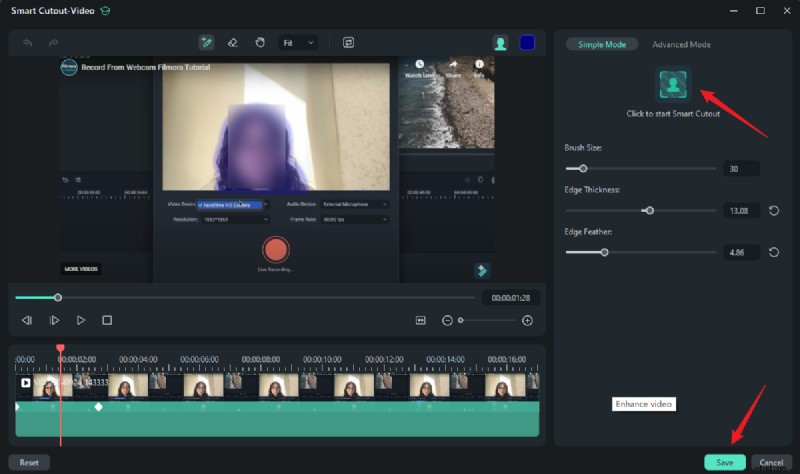Click the preview progress bar handle

[58, 297]
